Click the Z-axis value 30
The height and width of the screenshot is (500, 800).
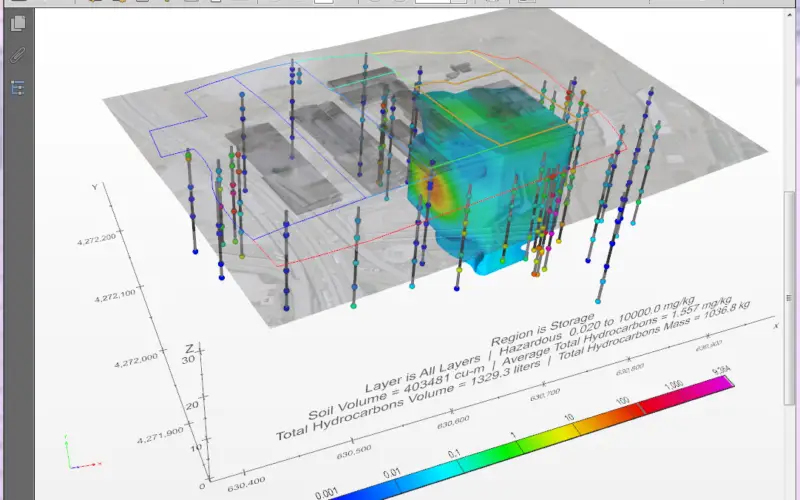[188, 359]
